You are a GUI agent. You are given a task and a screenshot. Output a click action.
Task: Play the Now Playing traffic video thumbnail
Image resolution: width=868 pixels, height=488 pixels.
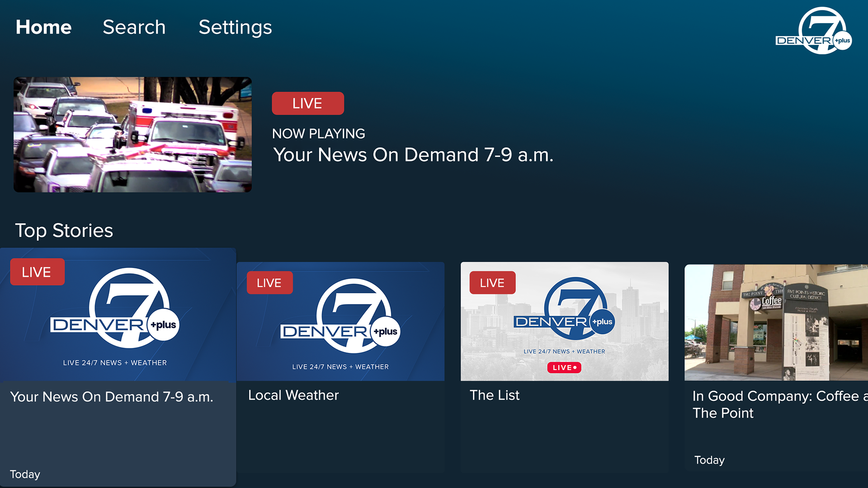click(x=132, y=134)
